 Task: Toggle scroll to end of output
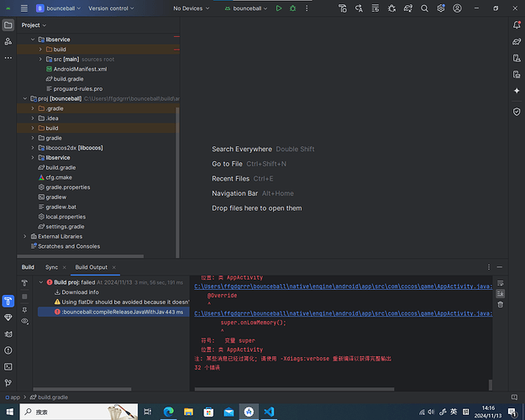[x=501, y=294]
